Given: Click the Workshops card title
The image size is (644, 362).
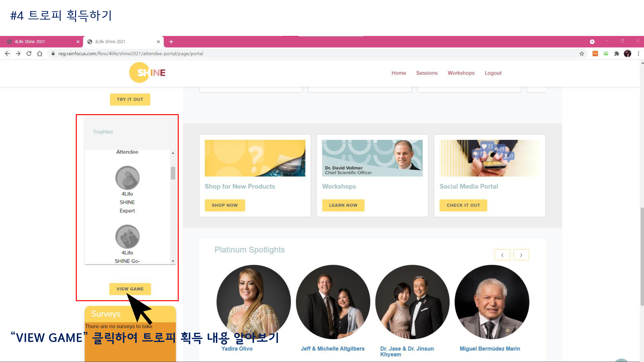Looking at the screenshot, I should pyautogui.click(x=339, y=186).
